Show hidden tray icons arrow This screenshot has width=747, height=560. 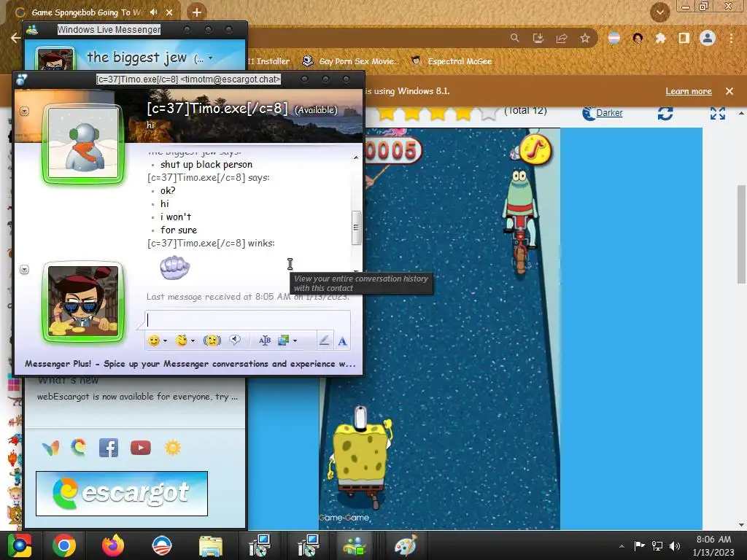[x=622, y=546]
